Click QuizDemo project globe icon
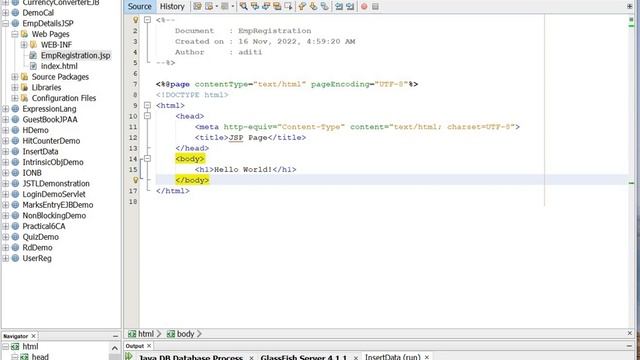 [16, 237]
